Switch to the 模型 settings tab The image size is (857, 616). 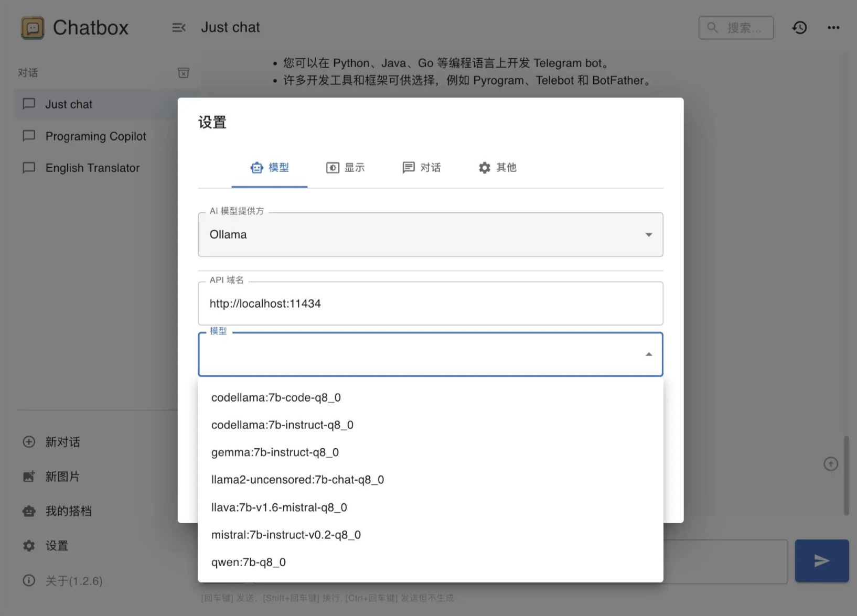click(270, 168)
